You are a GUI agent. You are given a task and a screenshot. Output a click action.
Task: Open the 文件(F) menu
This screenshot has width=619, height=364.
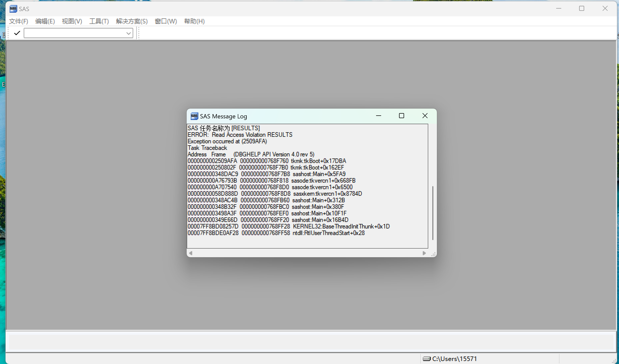pos(18,21)
